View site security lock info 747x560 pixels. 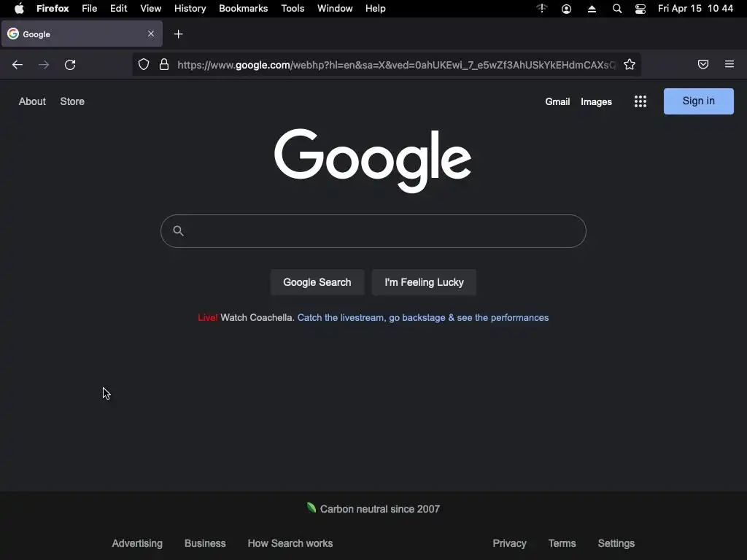pos(164,64)
